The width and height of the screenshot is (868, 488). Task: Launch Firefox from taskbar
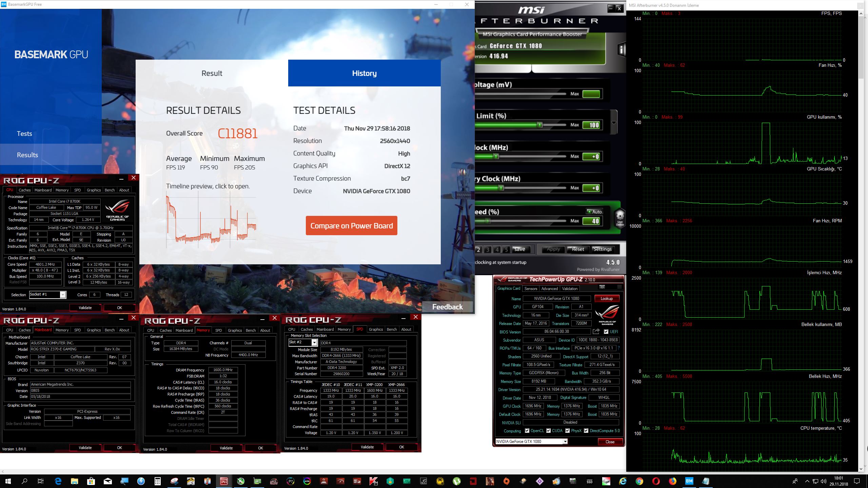click(673, 481)
